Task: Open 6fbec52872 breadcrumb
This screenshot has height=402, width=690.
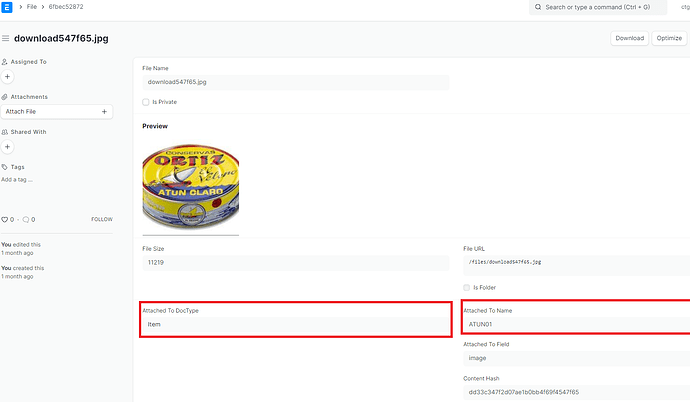Action: click(x=66, y=7)
